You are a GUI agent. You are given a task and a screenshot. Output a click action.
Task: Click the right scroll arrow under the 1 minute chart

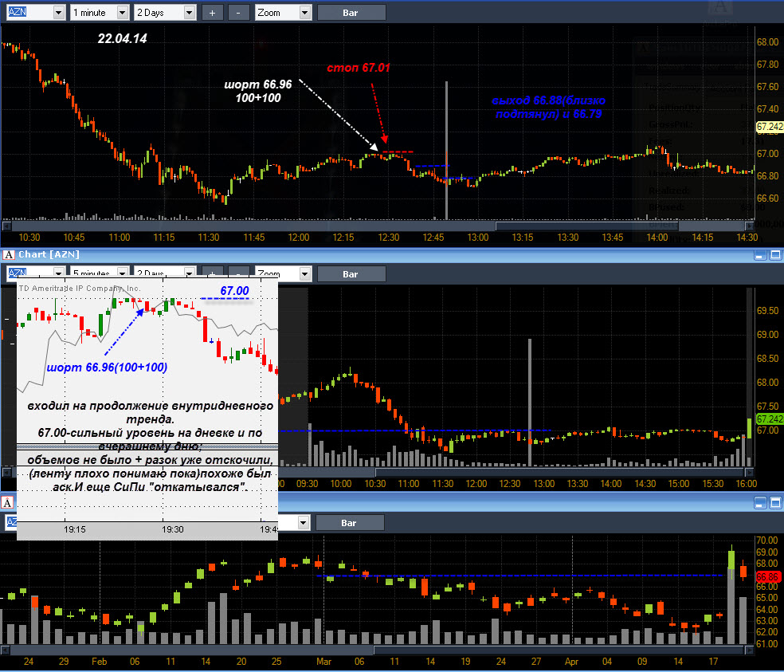tap(750, 226)
